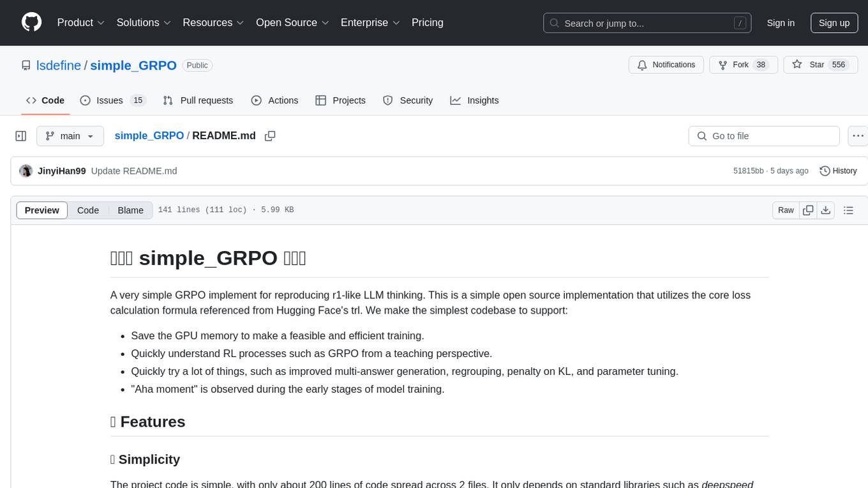Open the README outline list

(x=848, y=210)
